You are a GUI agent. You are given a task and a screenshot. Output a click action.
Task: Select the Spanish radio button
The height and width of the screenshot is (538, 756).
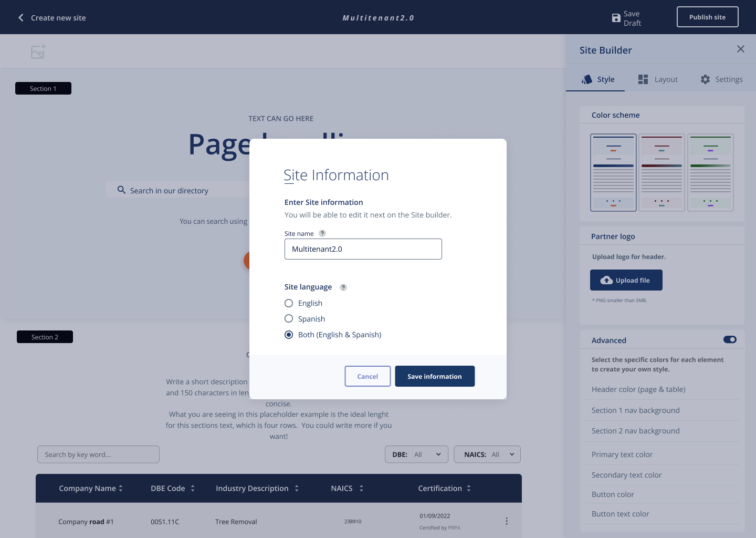(x=289, y=318)
